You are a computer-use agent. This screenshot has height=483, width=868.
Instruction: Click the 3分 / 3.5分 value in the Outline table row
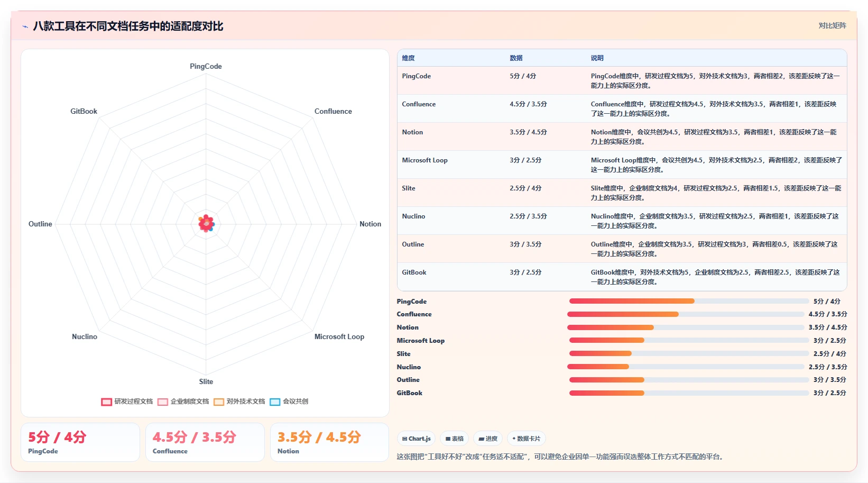click(x=525, y=244)
